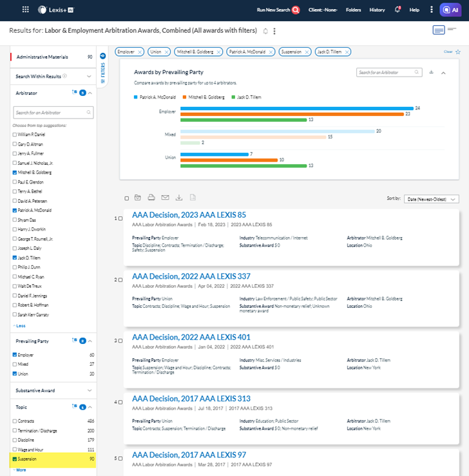The height and width of the screenshot is (476, 469).
Task: Click Mitchell B. Goldberg orange legend swatch
Action: 184,97
